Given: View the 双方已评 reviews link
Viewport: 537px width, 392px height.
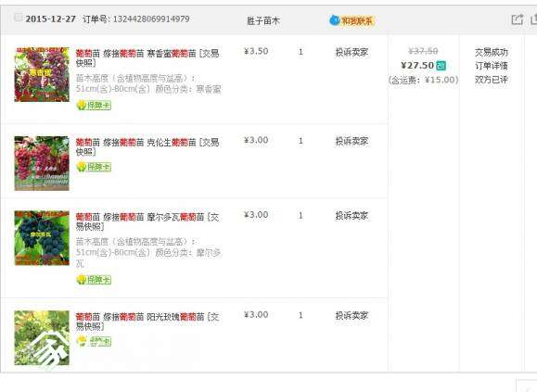Looking at the screenshot, I should [x=492, y=80].
